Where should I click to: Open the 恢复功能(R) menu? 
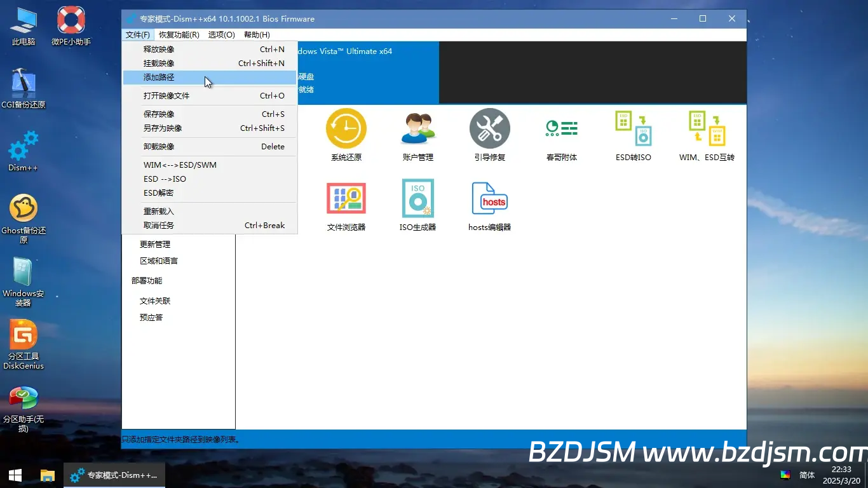(179, 35)
